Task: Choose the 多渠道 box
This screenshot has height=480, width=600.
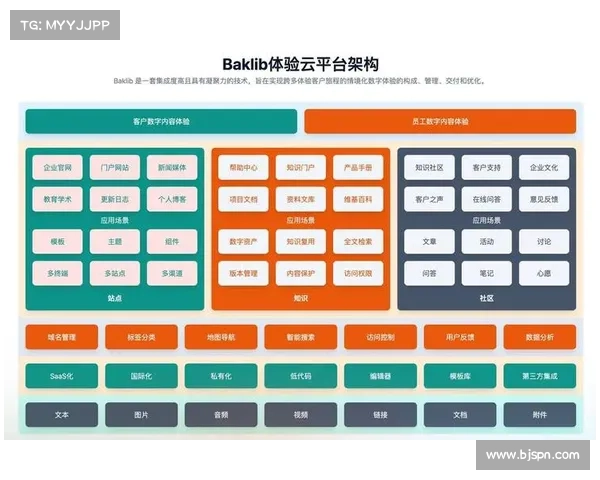Action: [172, 273]
